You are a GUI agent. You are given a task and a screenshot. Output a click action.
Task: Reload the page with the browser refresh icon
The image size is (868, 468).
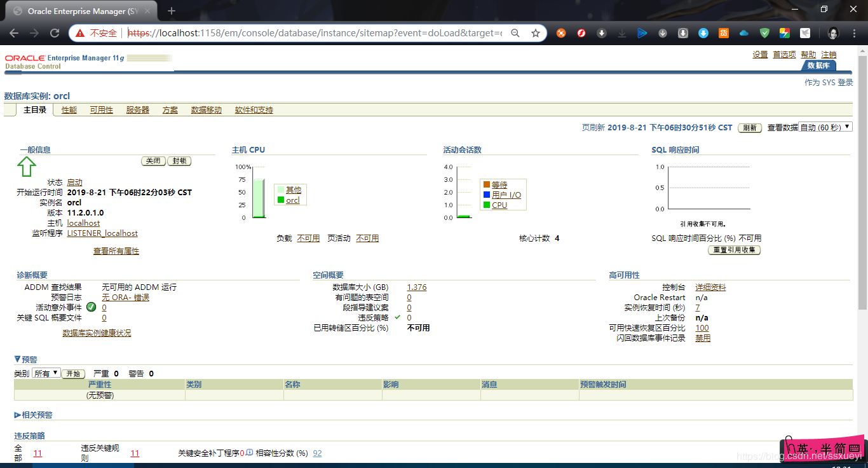tap(55, 33)
